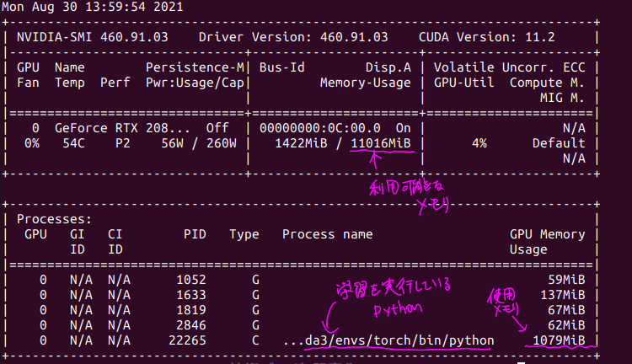Viewport: 632px width, 364px height.
Task: Click the temperature value '54C'
Action: coord(73,143)
